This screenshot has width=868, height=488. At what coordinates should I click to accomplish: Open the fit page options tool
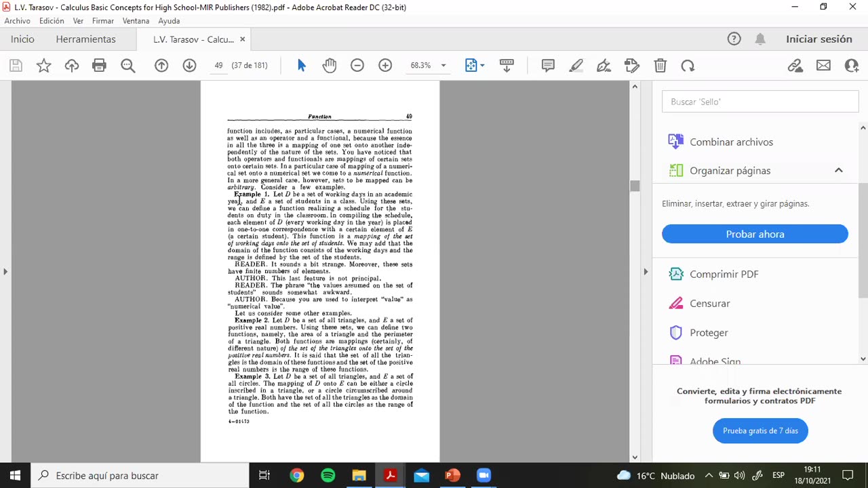[x=474, y=66]
